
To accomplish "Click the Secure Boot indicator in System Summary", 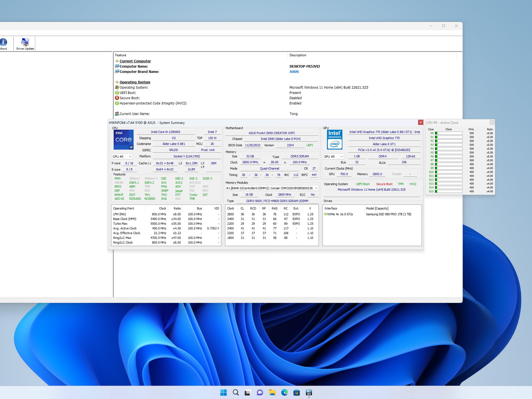I will 384,184.
